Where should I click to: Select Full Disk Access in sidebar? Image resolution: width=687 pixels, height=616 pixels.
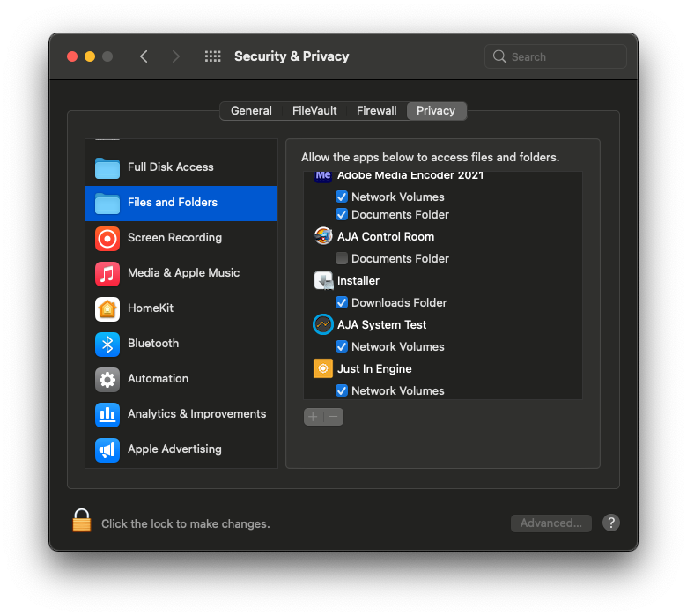point(181,167)
